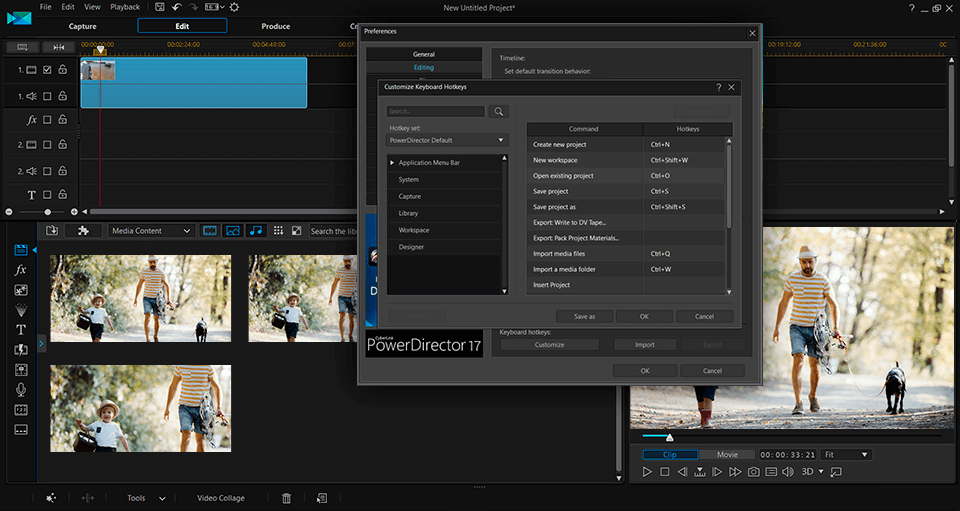This screenshot has height=511, width=960.
Task: Click the plug-ins puzzle piece icon
Action: [x=83, y=231]
